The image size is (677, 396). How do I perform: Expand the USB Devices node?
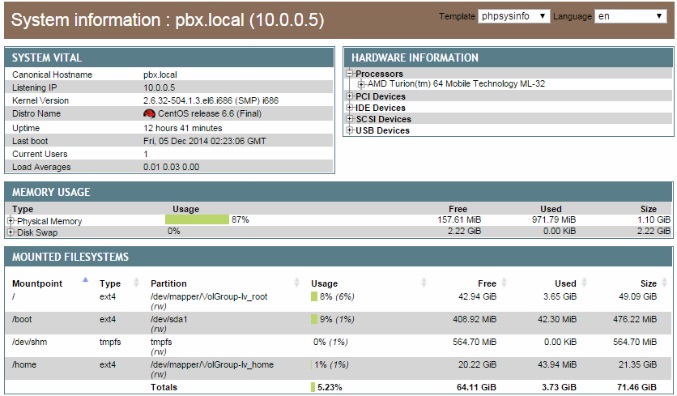tap(350, 130)
